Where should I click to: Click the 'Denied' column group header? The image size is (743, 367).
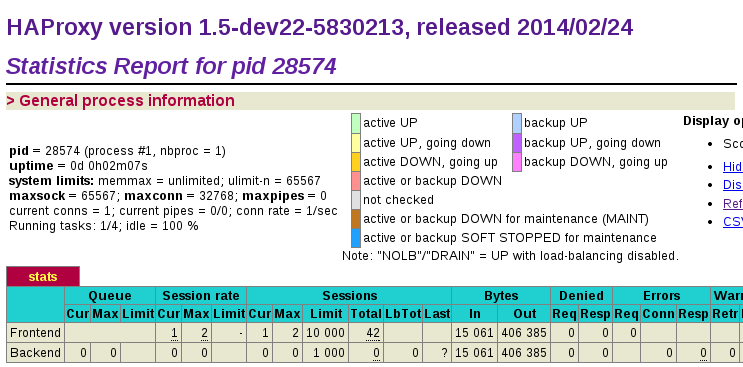click(581, 296)
